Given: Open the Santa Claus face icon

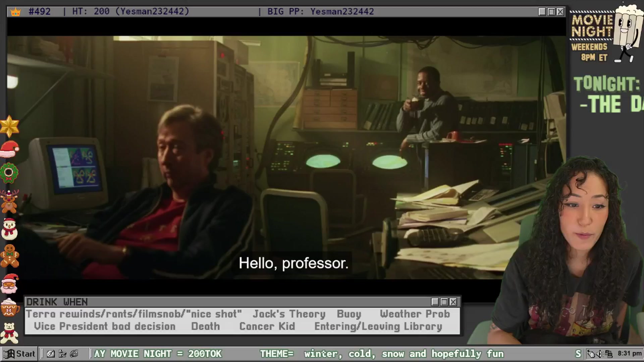Looking at the screenshot, I should pyautogui.click(x=10, y=284).
